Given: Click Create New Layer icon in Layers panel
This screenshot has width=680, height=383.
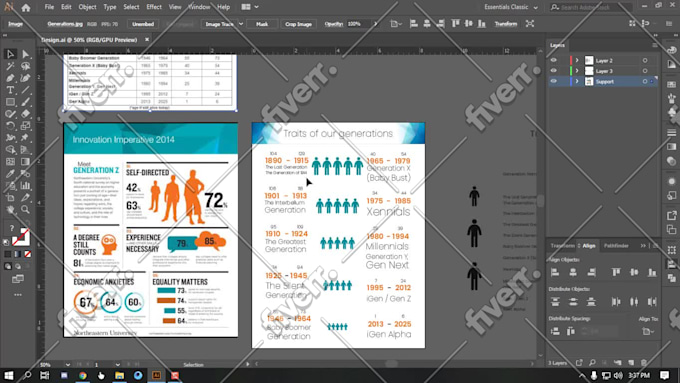Looking at the screenshot, I should [x=631, y=363].
